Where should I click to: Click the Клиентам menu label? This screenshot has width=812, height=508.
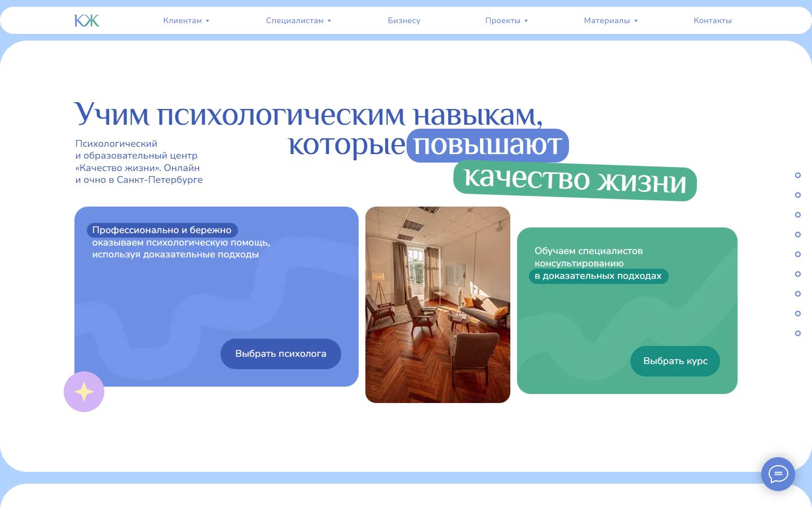pyautogui.click(x=183, y=20)
